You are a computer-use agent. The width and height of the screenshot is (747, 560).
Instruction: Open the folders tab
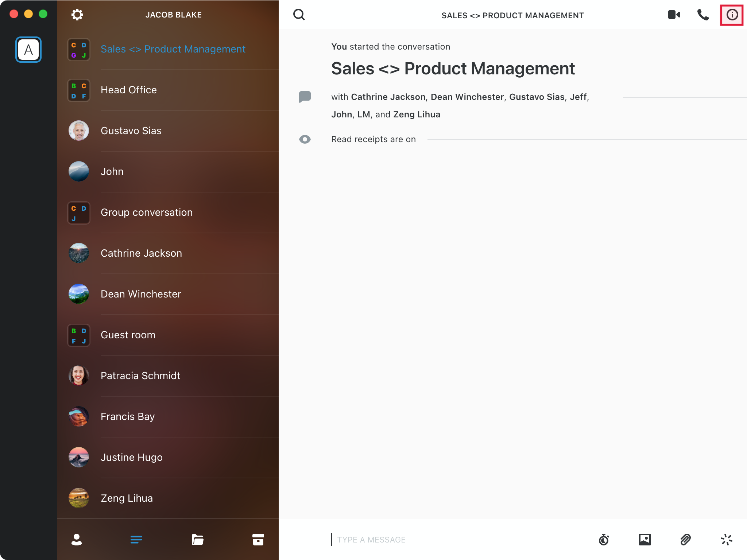[197, 540]
